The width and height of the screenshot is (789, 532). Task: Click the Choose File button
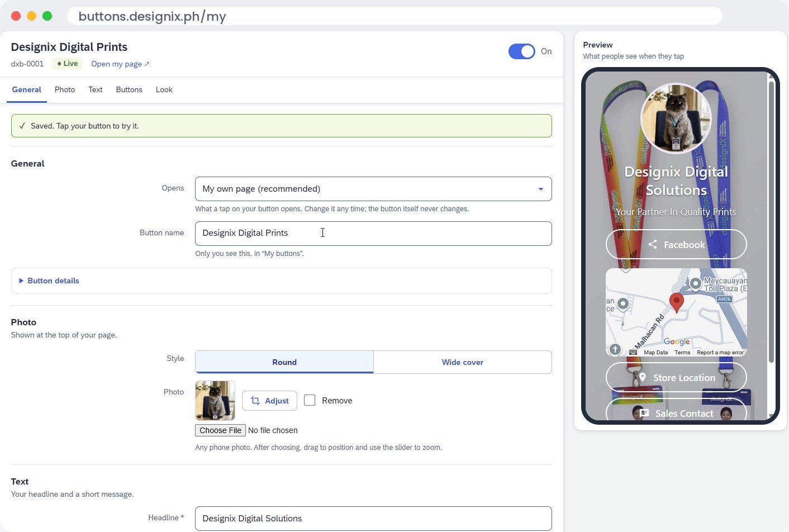click(x=220, y=430)
